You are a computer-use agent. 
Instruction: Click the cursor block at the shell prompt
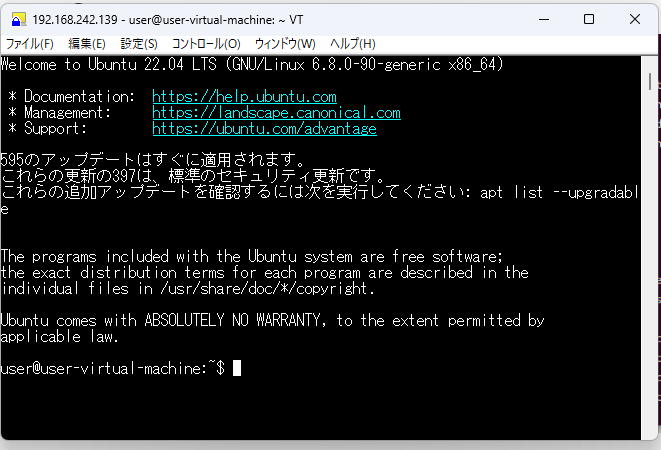pos(237,369)
